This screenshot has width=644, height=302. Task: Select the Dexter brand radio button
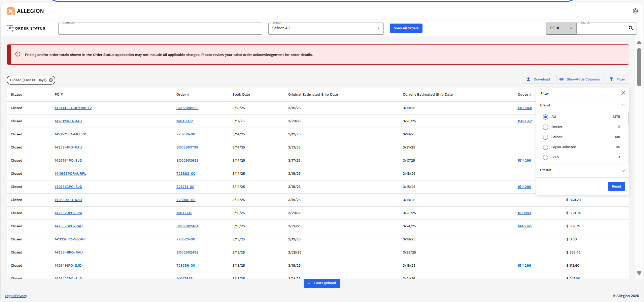tap(545, 127)
